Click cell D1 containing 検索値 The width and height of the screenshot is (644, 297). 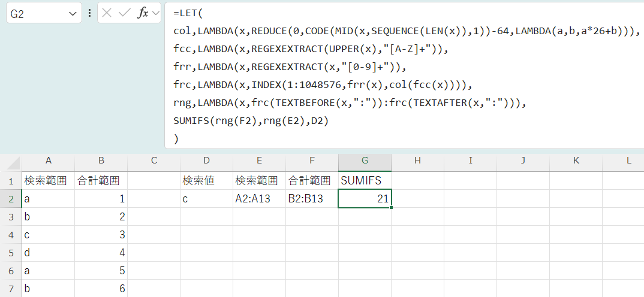(207, 180)
